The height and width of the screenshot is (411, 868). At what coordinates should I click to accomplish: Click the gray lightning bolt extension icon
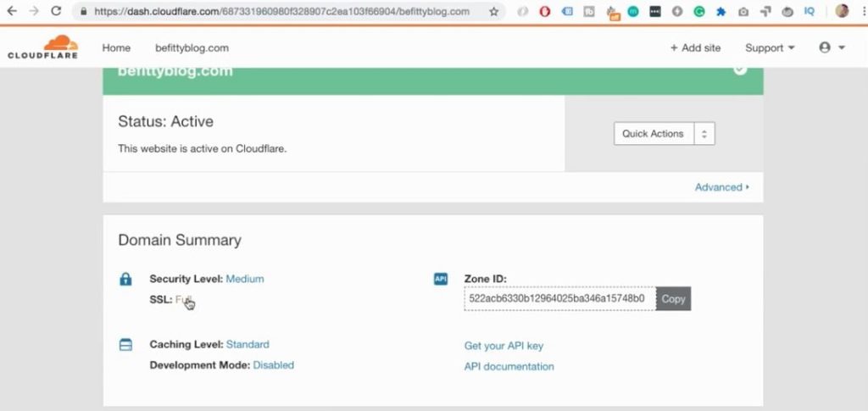click(x=677, y=12)
